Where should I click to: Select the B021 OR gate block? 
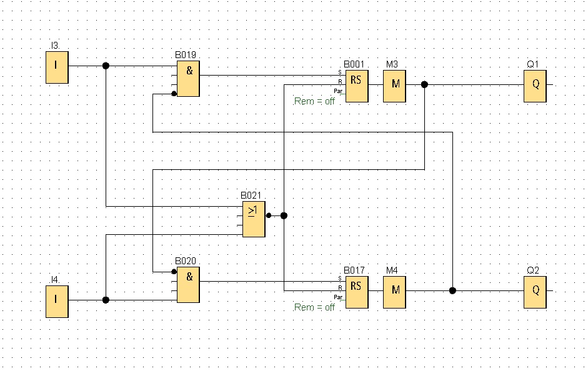click(x=253, y=219)
